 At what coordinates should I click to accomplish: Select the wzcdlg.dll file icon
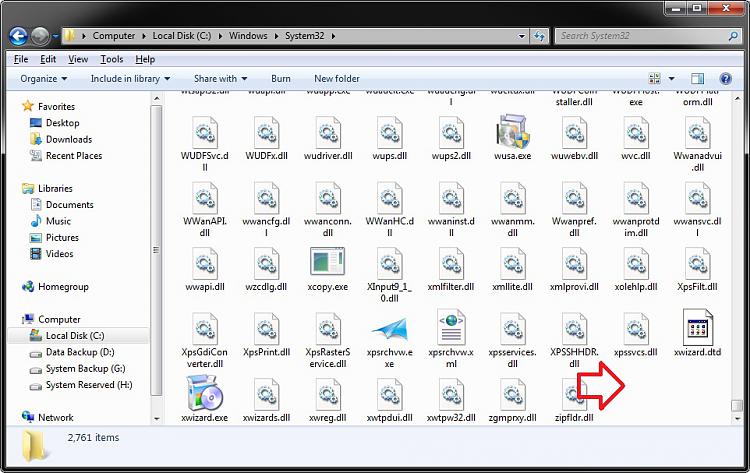(266, 263)
